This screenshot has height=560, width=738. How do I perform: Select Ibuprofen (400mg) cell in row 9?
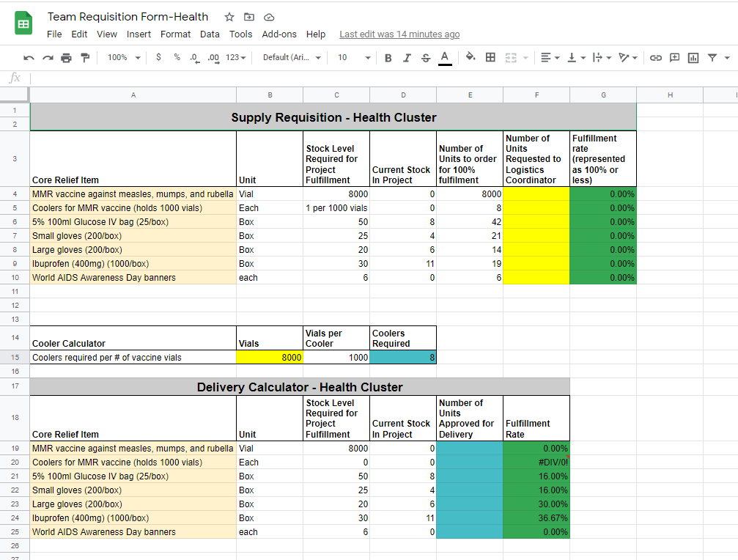coord(133,264)
